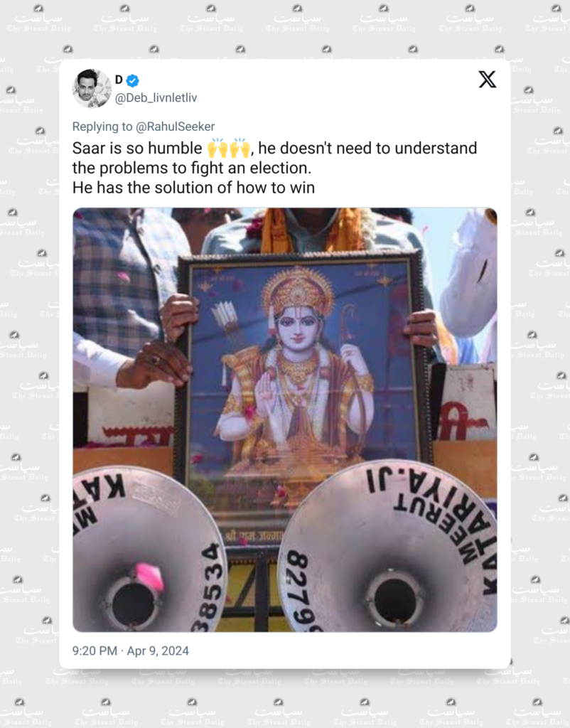Click the X logo on the tweet card
The height and width of the screenshot is (728, 570).
487,80
